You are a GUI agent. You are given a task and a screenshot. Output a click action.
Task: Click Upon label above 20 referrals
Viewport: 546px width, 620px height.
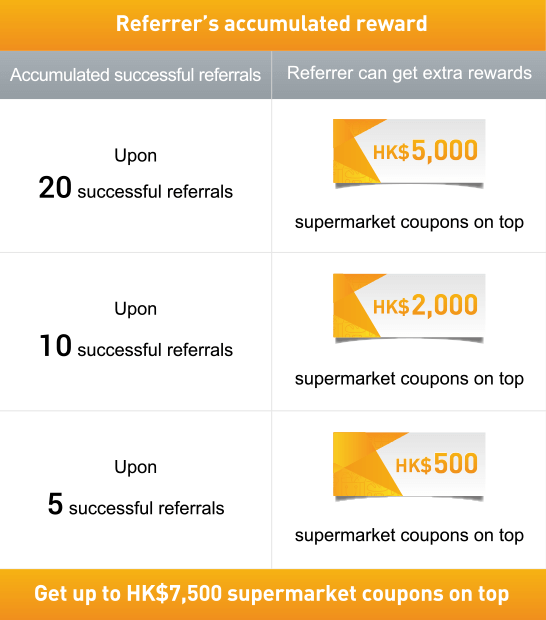136,156
